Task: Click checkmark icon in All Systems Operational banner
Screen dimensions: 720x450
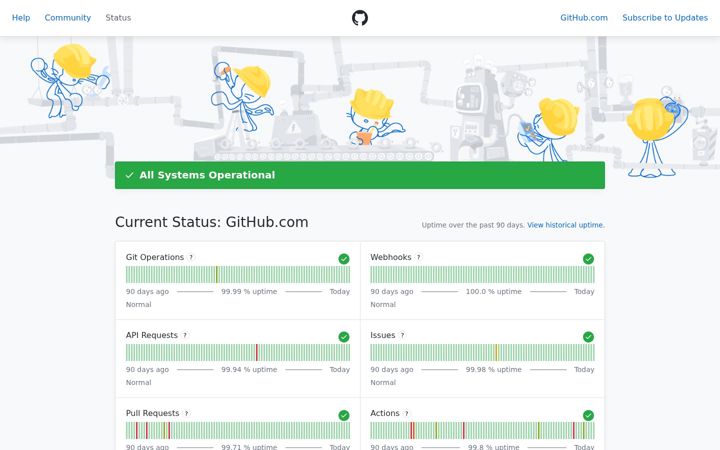Action: point(129,175)
